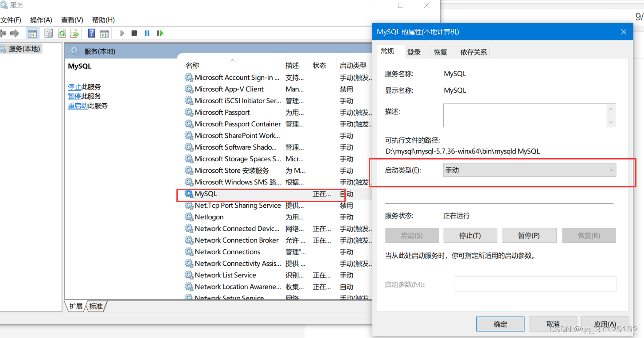Click the stop service square icon
Image resolution: width=644 pixels, height=338 pixels.
pos(134,33)
